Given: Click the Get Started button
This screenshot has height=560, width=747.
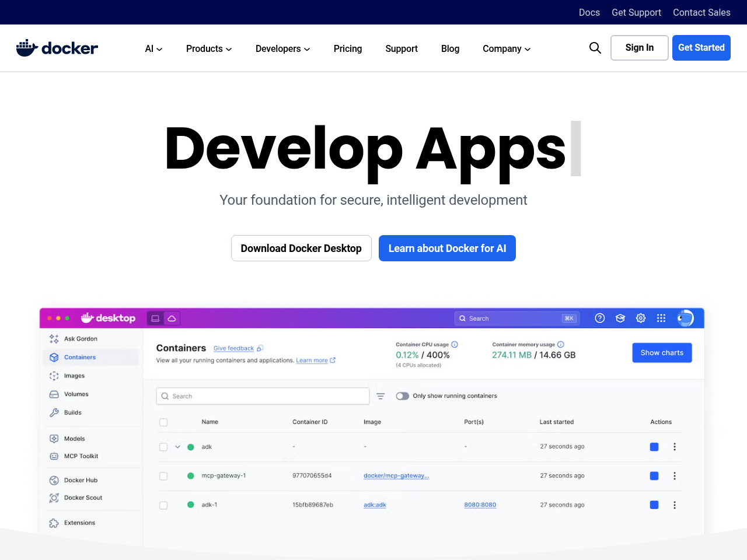Looking at the screenshot, I should point(701,48).
